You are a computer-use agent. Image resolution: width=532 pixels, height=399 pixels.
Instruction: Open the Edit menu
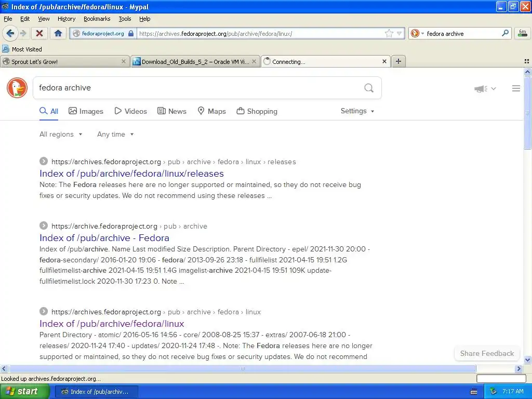point(25,19)
